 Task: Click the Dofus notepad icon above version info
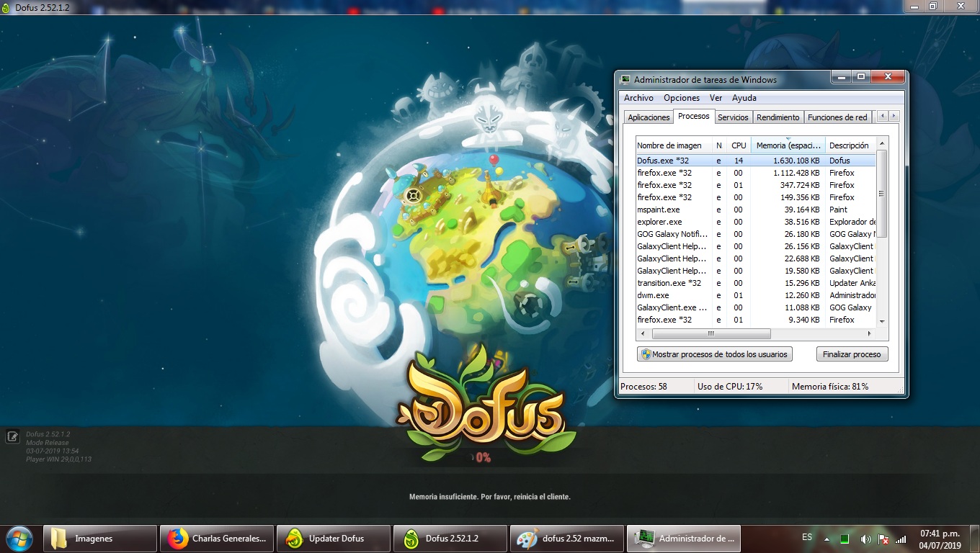(12, 436)
